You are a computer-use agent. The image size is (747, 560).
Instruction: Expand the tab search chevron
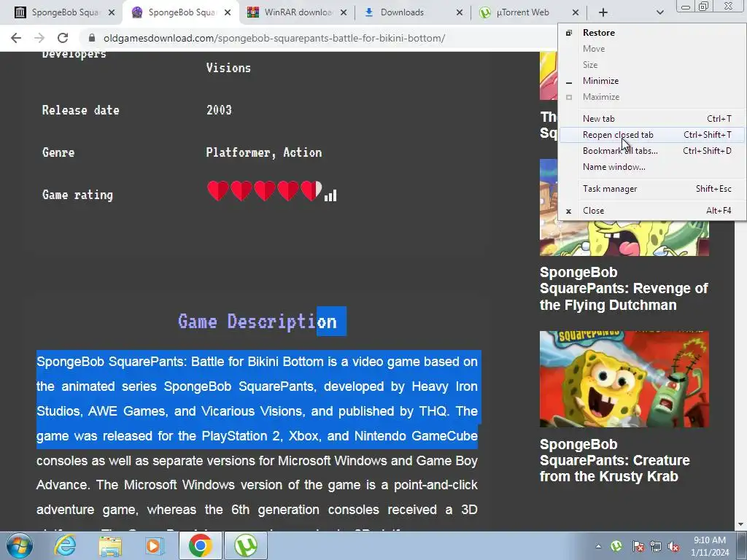659,13
